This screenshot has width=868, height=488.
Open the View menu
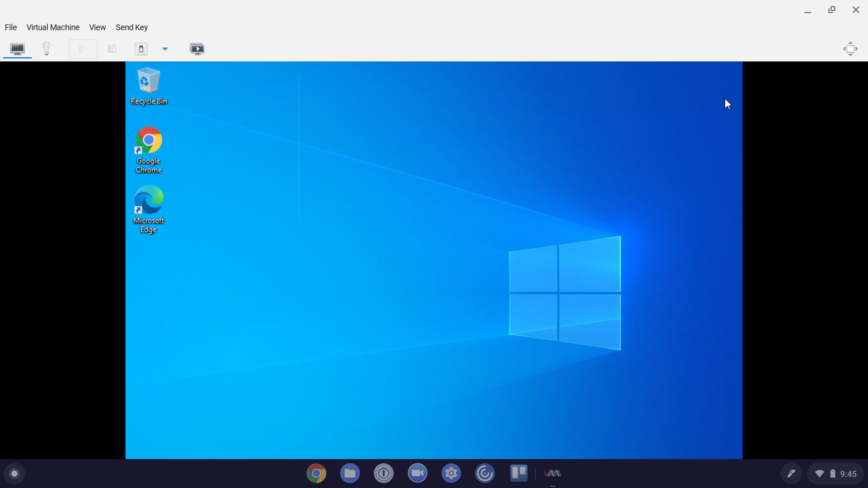tap(97, 27)
